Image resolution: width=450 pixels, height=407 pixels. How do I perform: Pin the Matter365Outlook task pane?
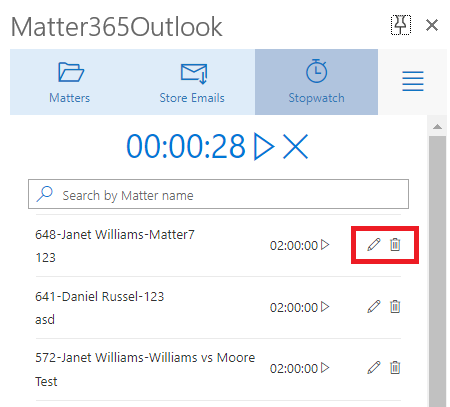click(x=401, y=25)
